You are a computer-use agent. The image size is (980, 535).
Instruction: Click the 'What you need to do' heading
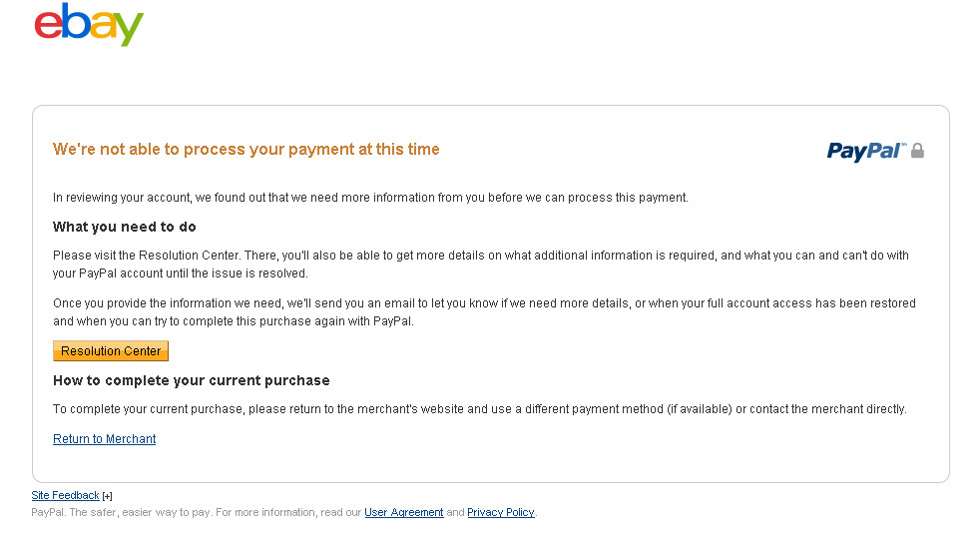(124, 228)
